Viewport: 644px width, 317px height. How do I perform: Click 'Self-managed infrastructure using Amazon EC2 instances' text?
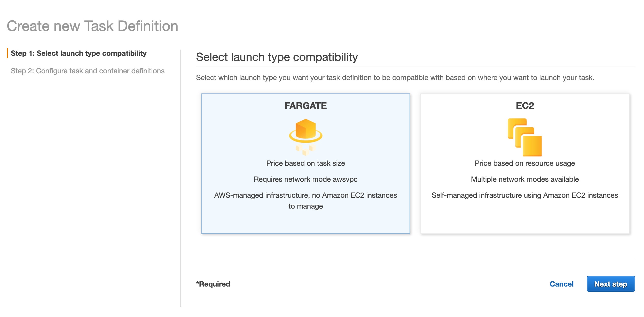pos(525,195)
